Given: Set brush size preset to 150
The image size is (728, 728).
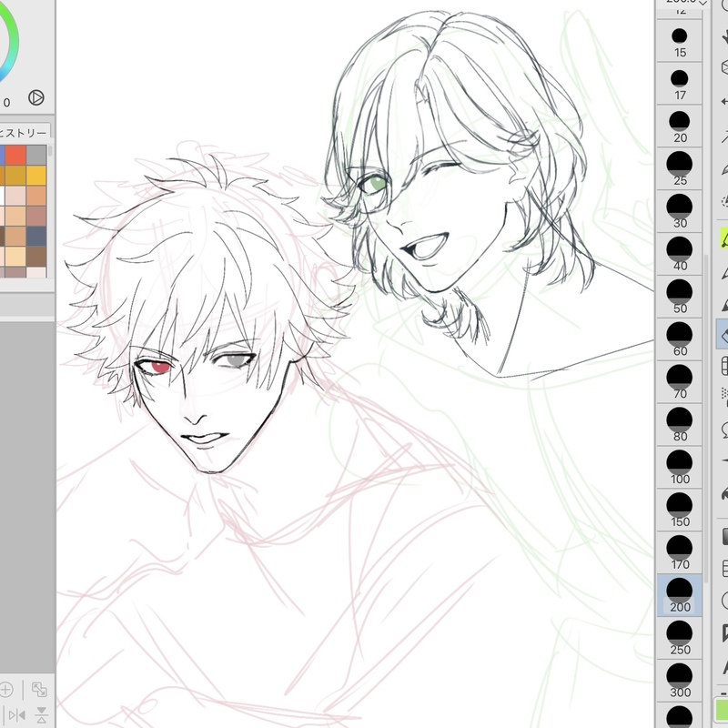Looking at the screenshot, I should pyautogui.click(x=679, y=511).
